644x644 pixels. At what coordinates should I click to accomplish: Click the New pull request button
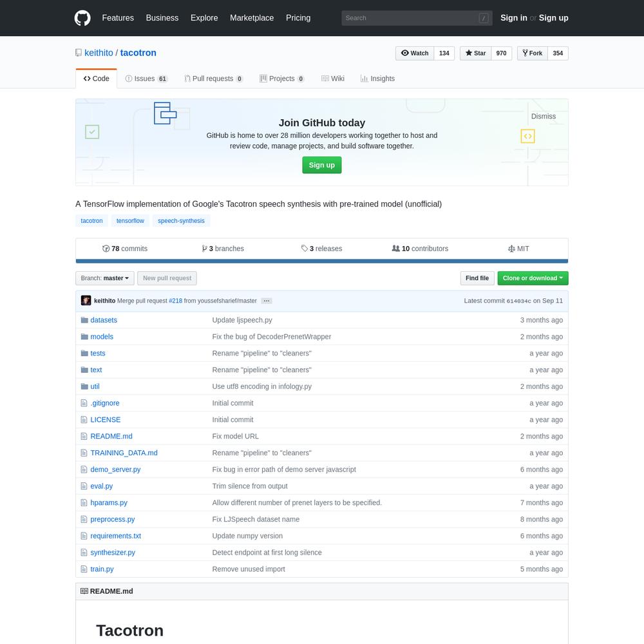167,278
